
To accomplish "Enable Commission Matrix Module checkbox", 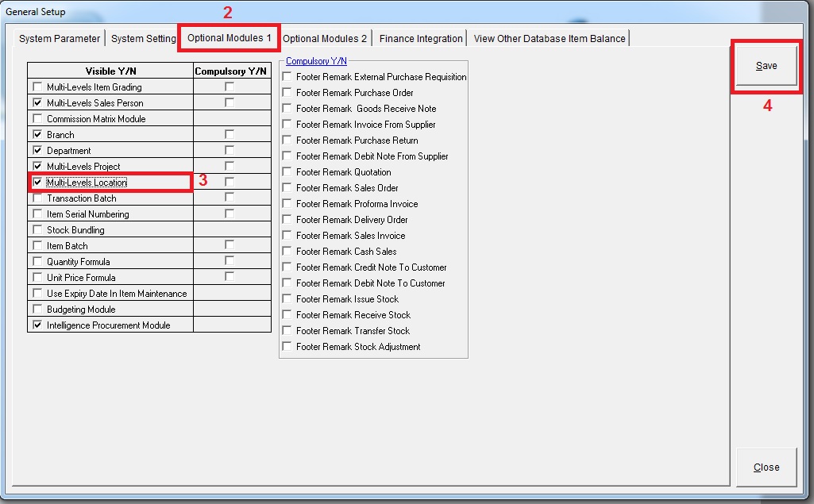I will 37,119.
